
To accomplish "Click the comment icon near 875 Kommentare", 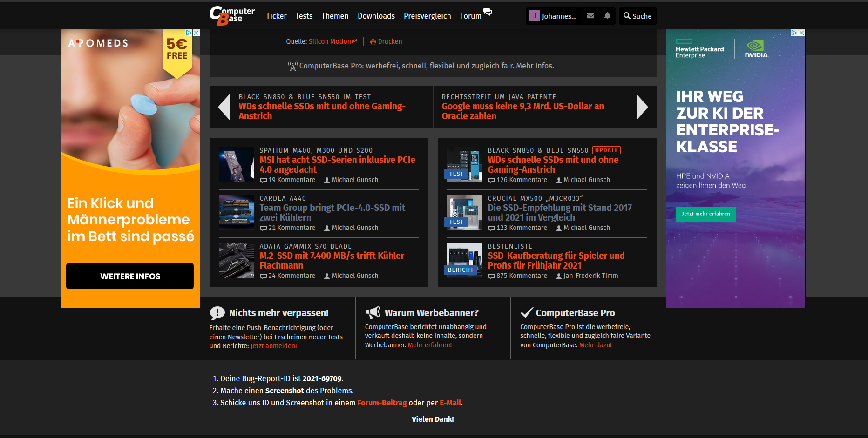I will click(492, 276).
